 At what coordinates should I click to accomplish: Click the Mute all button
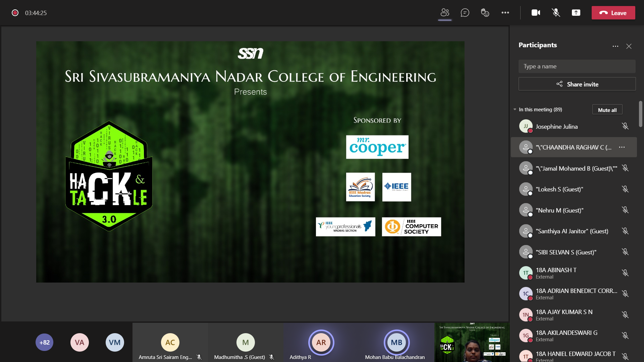point(607,110)
